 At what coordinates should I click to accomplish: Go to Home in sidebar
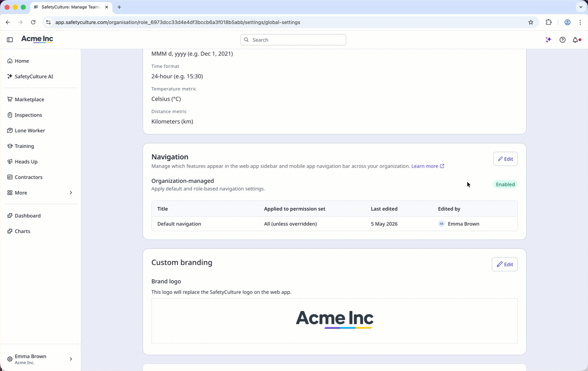point(40,61)
